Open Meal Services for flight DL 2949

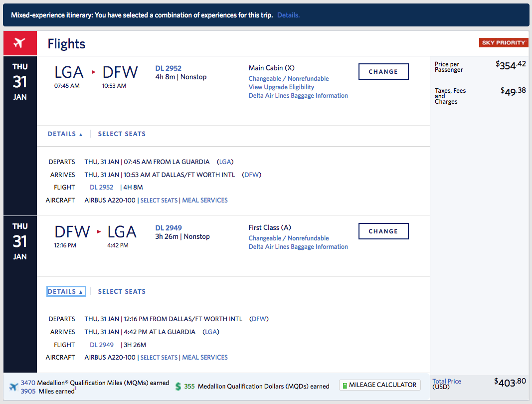pyautogui.click(x=205, y=358)
